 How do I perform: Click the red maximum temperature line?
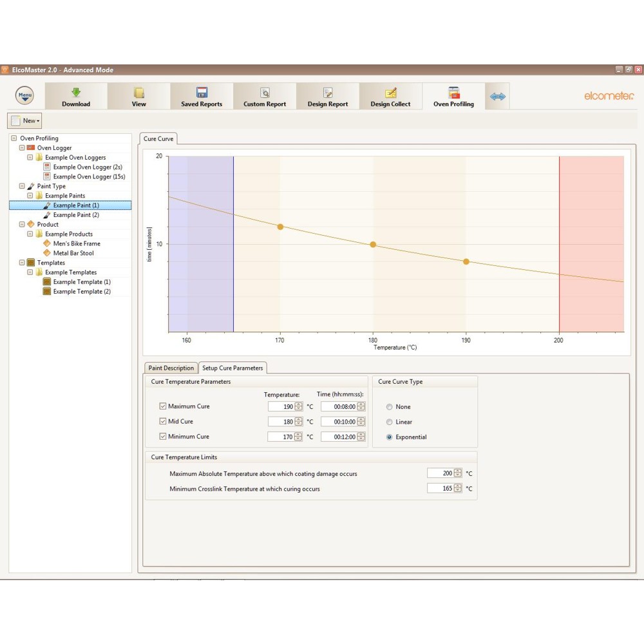[559, 244]
